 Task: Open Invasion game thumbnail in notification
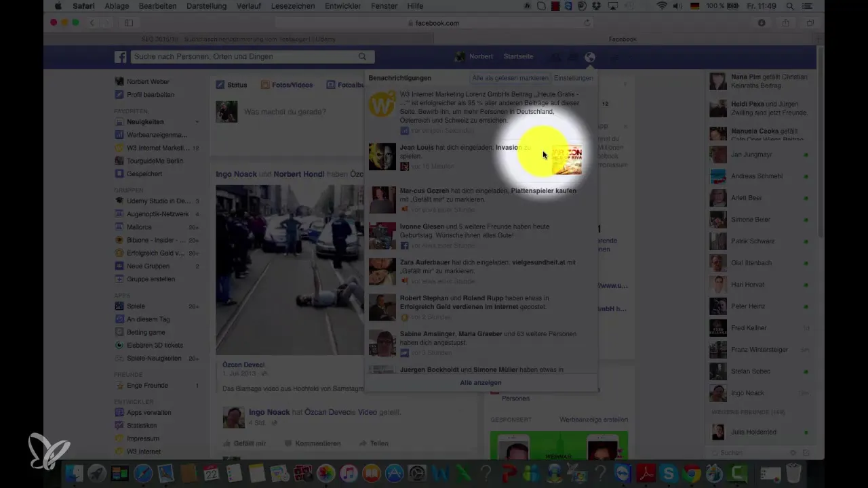coord(567,159)
